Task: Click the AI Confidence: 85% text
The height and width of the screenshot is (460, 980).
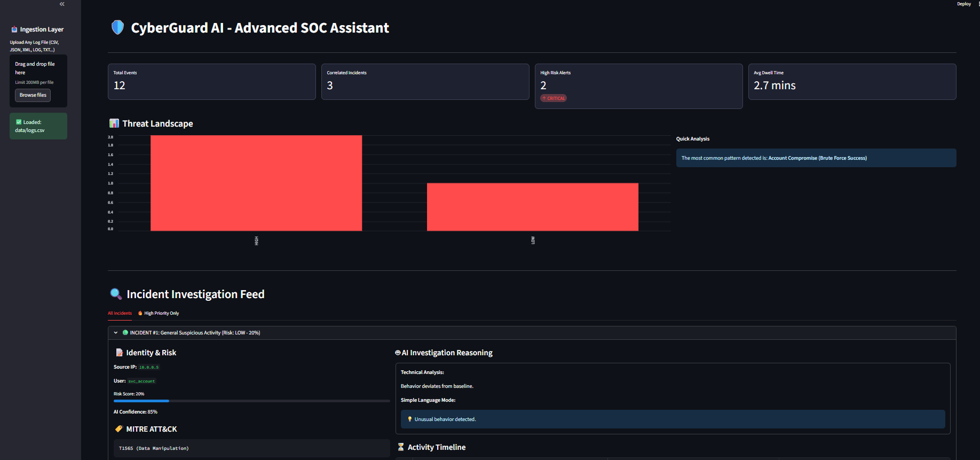Action: tap(136, 412)
